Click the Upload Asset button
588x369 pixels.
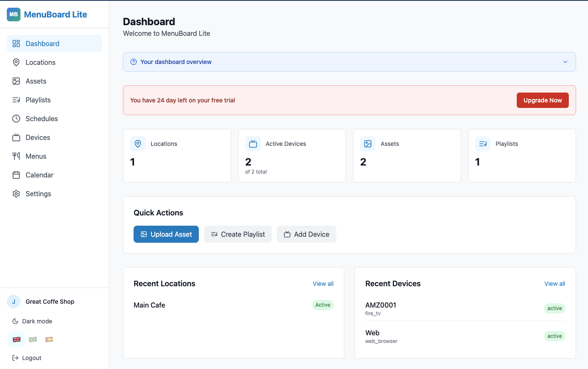[166, 234]
